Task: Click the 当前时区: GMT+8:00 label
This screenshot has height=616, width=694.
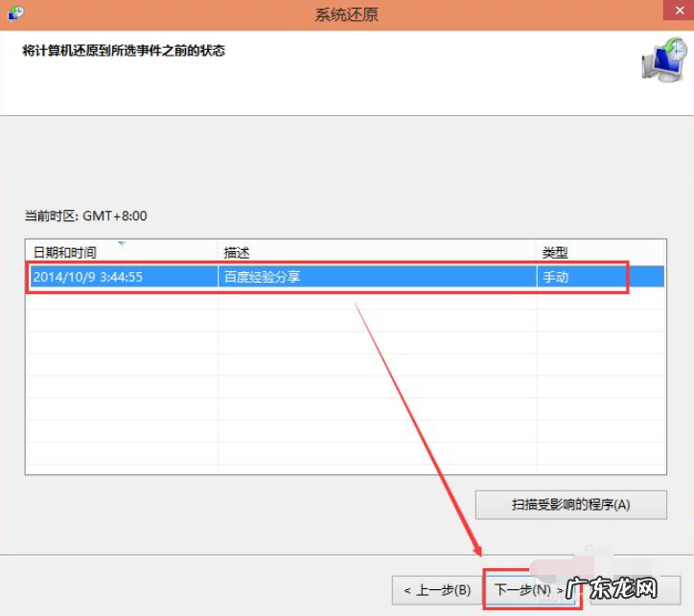Action: (85, 217)
